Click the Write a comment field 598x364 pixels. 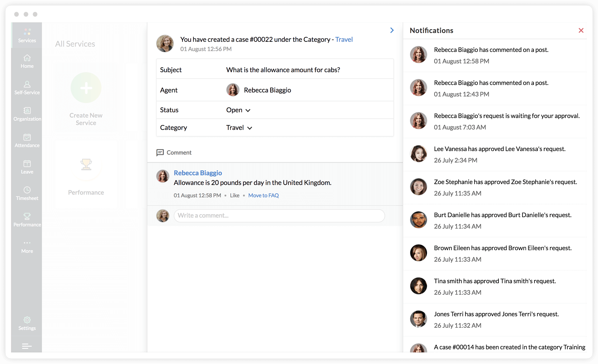279,216
